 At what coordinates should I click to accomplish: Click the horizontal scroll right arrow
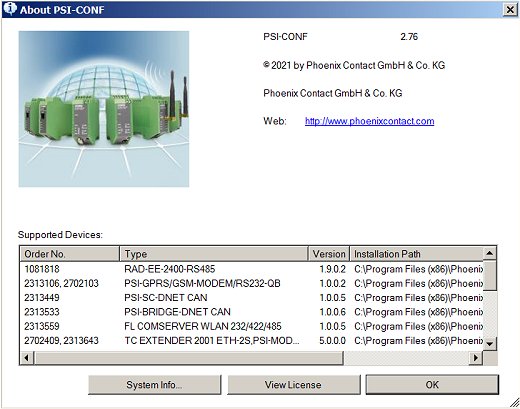476,358
